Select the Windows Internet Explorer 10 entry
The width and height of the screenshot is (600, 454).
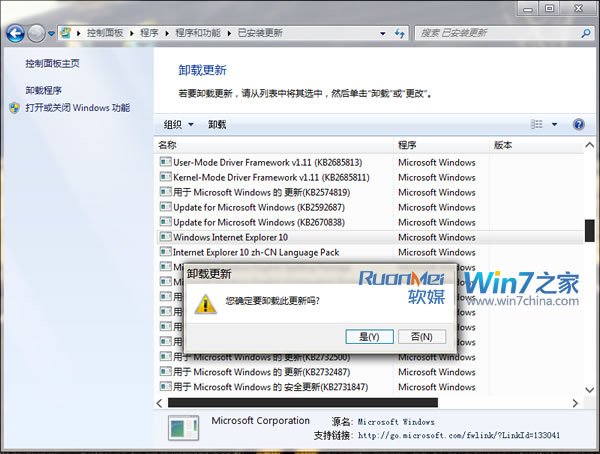(229, 237)
